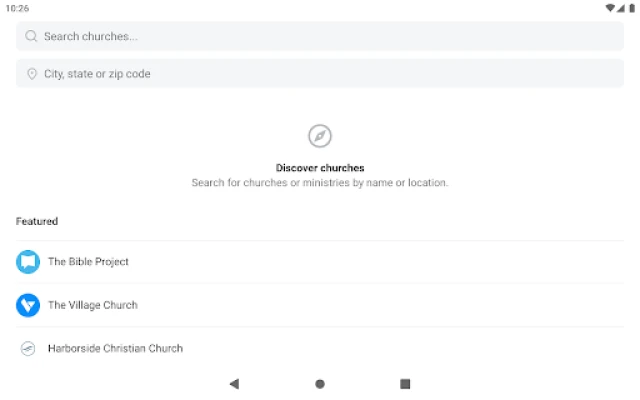640x400 pixels.
Task: Open The Bible Project listing
Action: click(88, 262)
